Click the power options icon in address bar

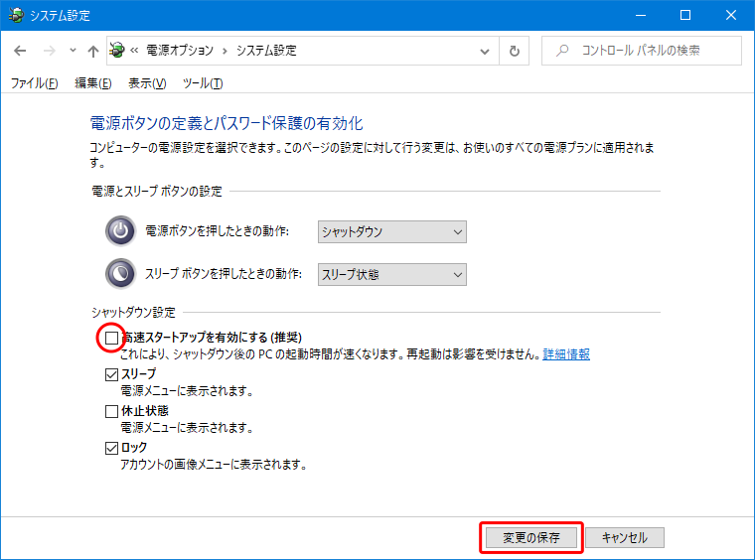click(x=118, y=51)
